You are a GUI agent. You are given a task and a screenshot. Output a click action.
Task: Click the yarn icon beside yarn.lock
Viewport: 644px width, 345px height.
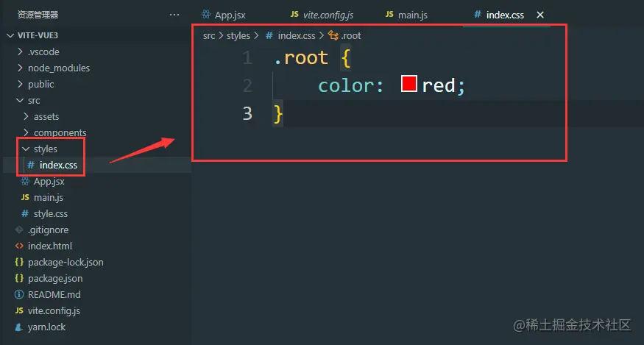point(19,327)
